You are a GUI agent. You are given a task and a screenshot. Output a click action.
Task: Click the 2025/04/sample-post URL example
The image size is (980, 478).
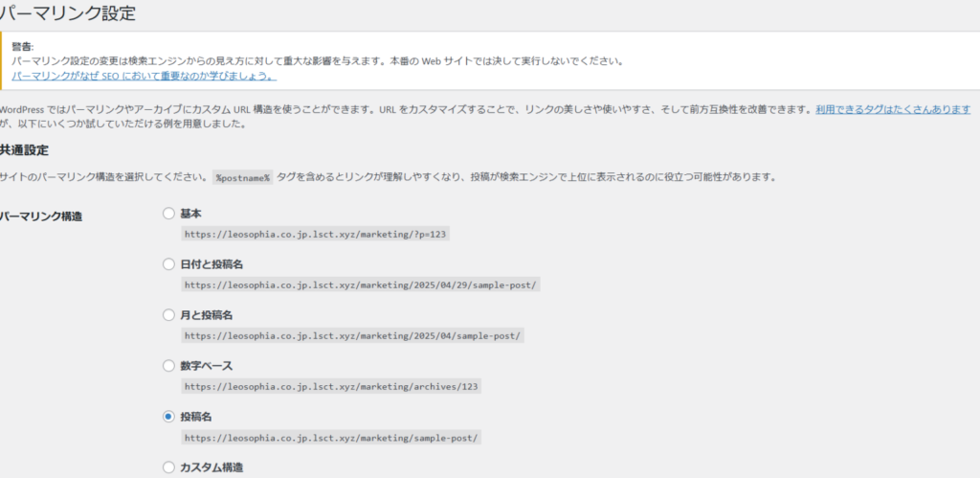[x=352, y=335]
